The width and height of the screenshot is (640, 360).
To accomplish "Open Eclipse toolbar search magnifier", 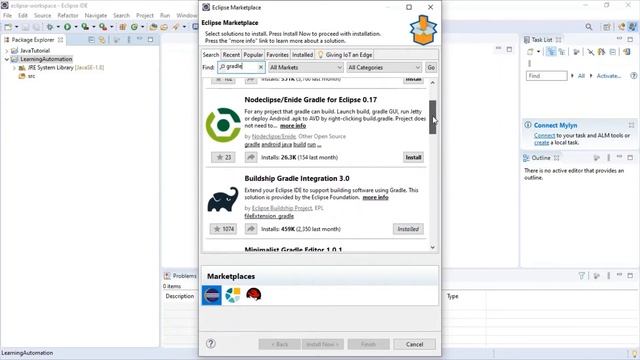I will (x=589, y=27).
